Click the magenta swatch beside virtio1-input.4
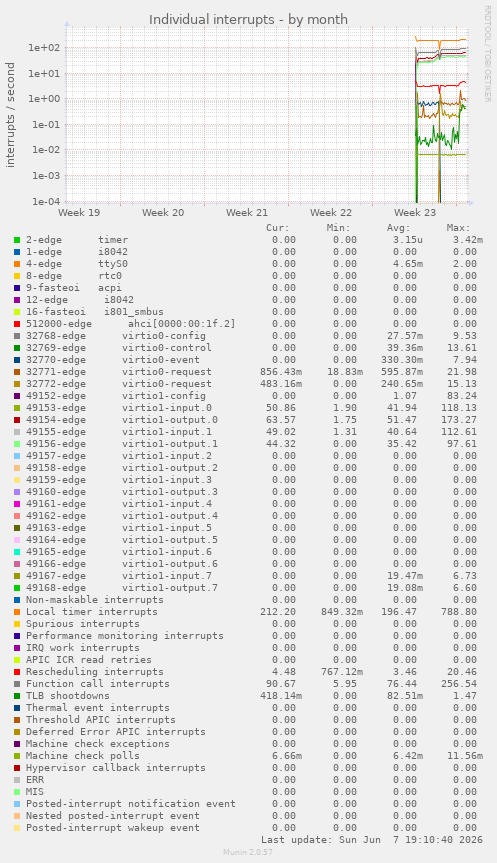 pyautogui.click(x=17, y=504)
